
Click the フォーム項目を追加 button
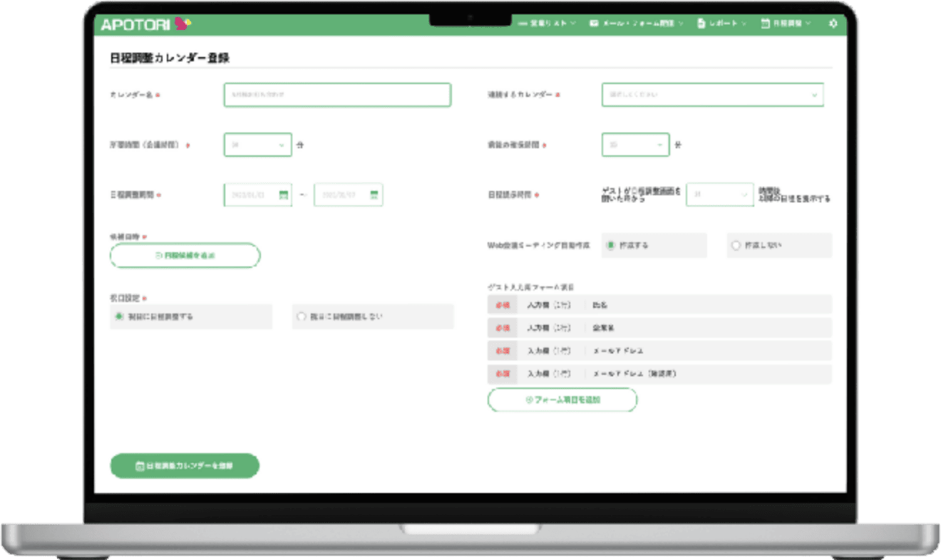pos(562,400)
